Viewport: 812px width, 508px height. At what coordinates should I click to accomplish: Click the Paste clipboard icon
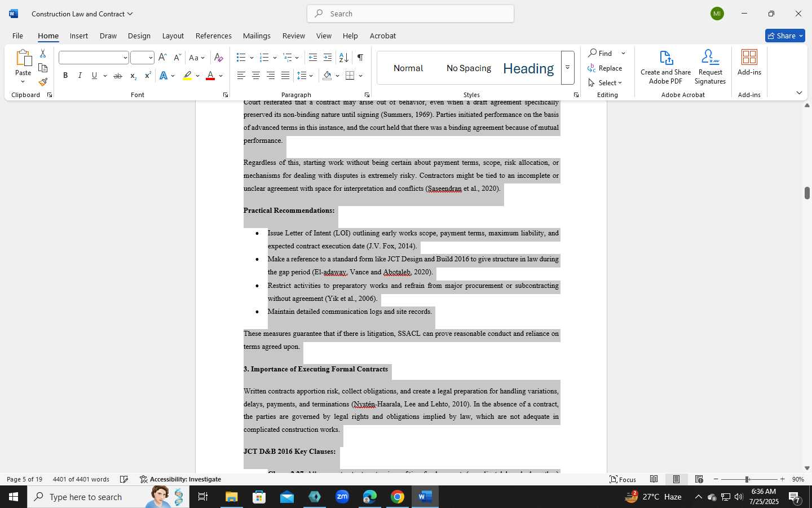tap(23, 59)
